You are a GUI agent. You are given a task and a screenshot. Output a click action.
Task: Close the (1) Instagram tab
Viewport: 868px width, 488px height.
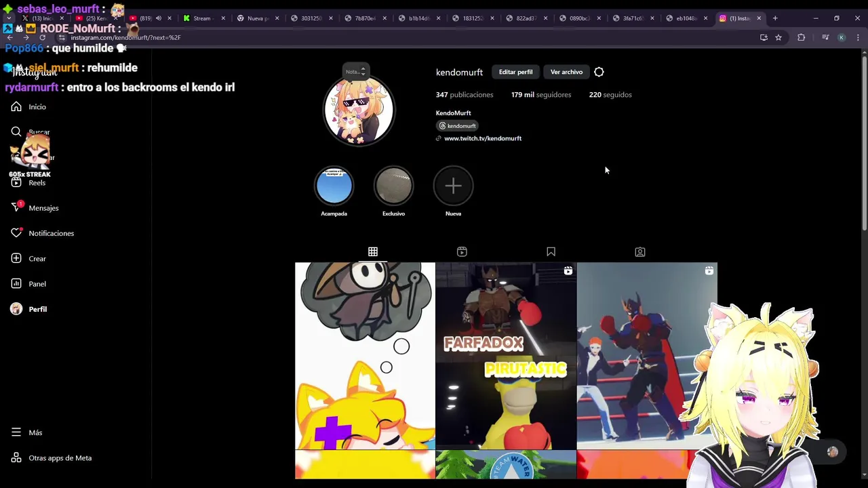coord(759,18)
